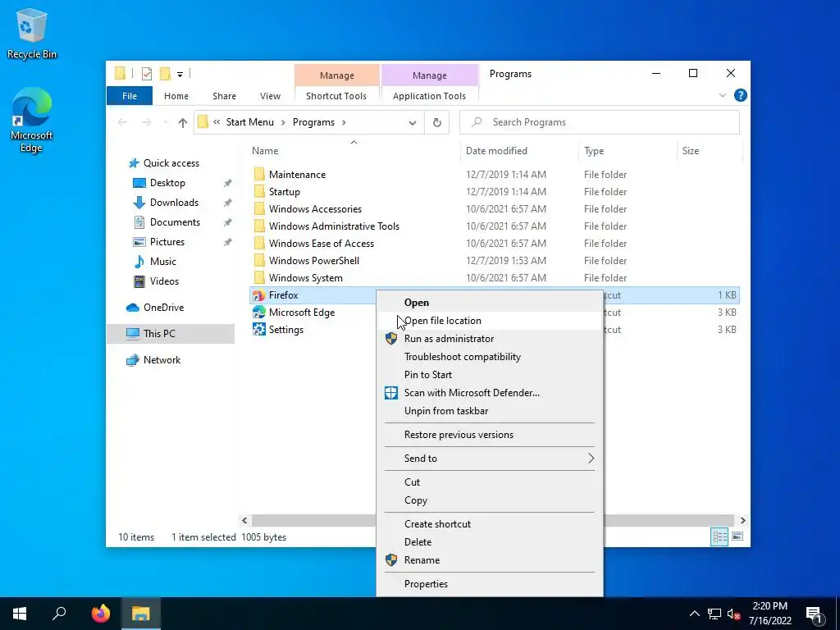840x630 pixels.
Task: Go up one folder level with the up arrow
Action: point(183,123)
